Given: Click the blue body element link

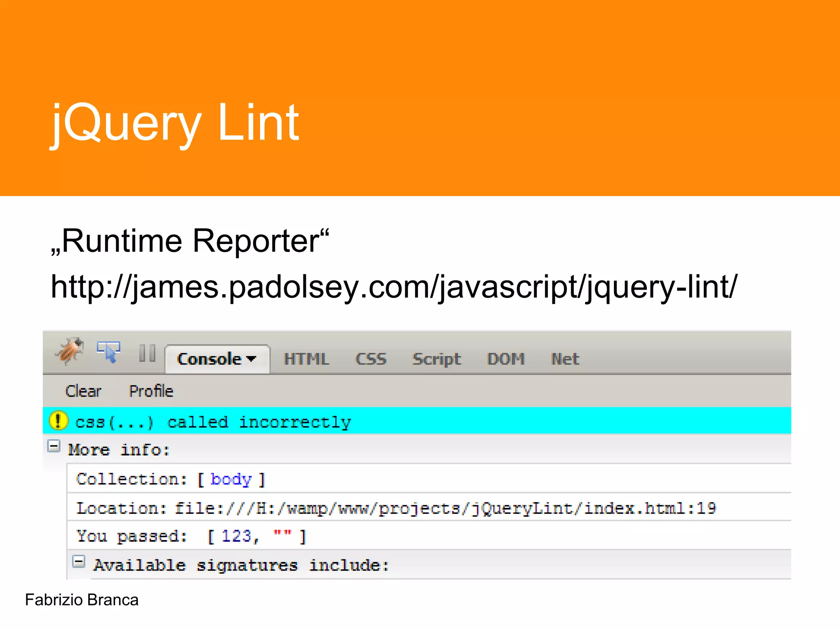Looking at the screenshot, I should click(x=231, y=479).
